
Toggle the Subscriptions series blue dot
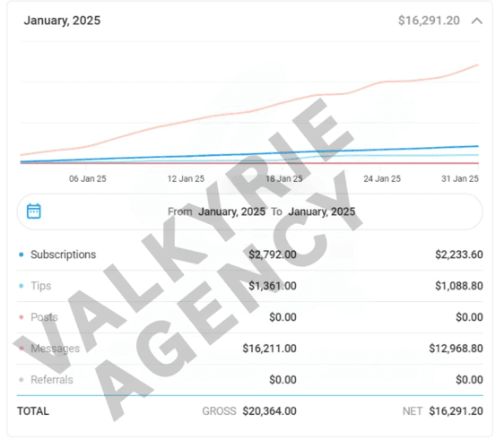pos(22,255)
